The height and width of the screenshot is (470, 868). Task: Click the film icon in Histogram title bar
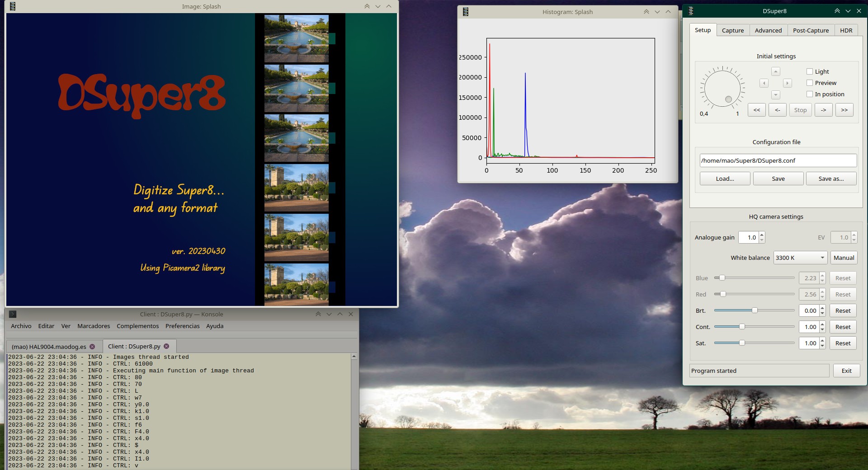click(x=466, y=12)
